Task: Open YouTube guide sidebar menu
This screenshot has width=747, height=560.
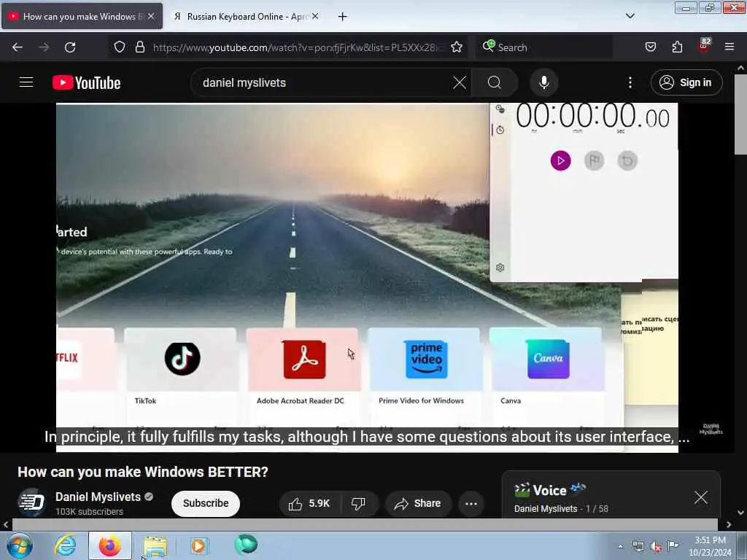Action: [26, 82]
